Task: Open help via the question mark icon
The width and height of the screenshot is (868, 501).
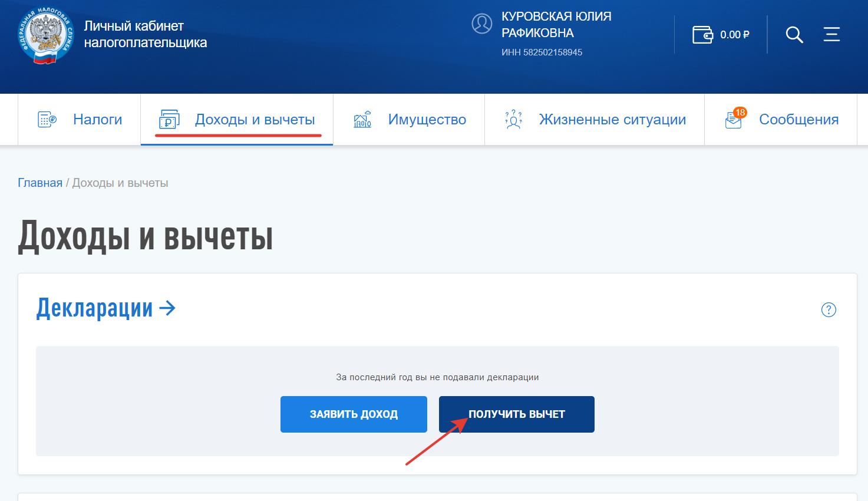Action: [829, 309]
